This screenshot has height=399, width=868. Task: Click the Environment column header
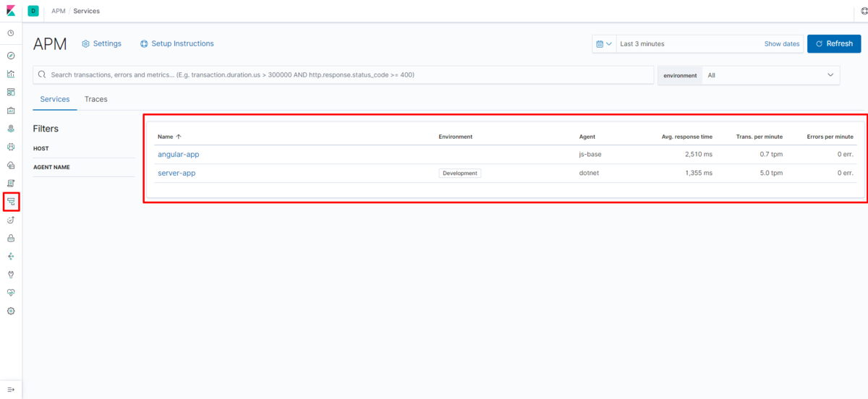click(x=456, y=137)
